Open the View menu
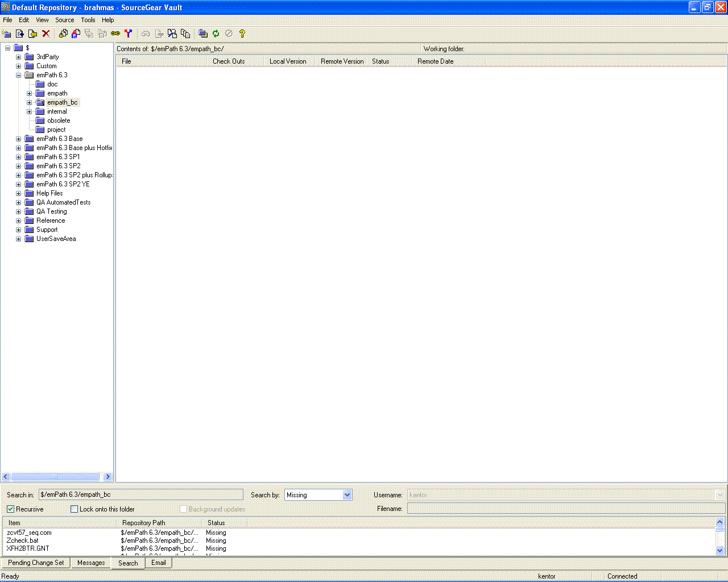Viewport: 728px width, 582px height. pyautogui.click(x=42, y=20)
